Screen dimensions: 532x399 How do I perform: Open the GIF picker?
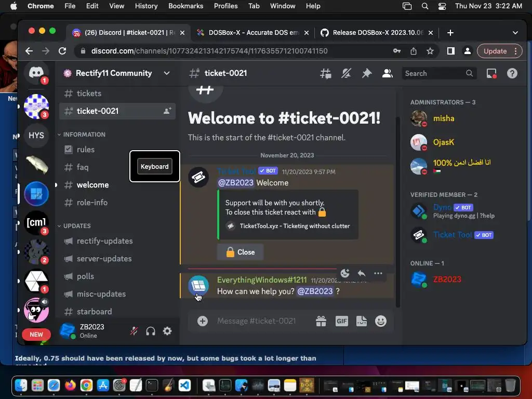(342, 321)
